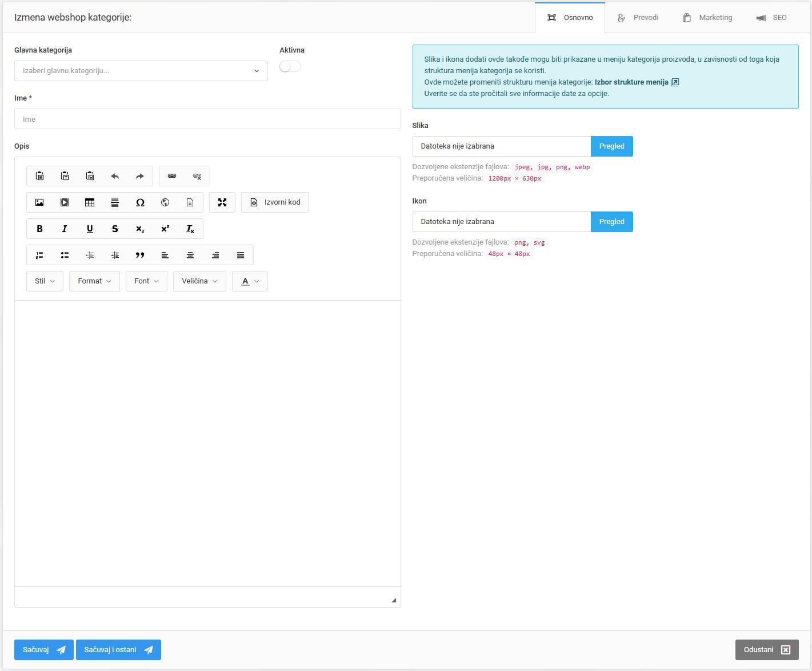Open the special character (Ω) picker

point(140,202)
